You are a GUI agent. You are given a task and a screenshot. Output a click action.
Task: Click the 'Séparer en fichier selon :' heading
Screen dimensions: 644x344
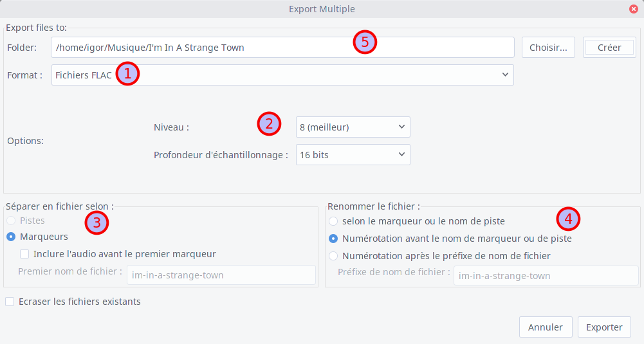pyautogui.click(x=60, y=206)
